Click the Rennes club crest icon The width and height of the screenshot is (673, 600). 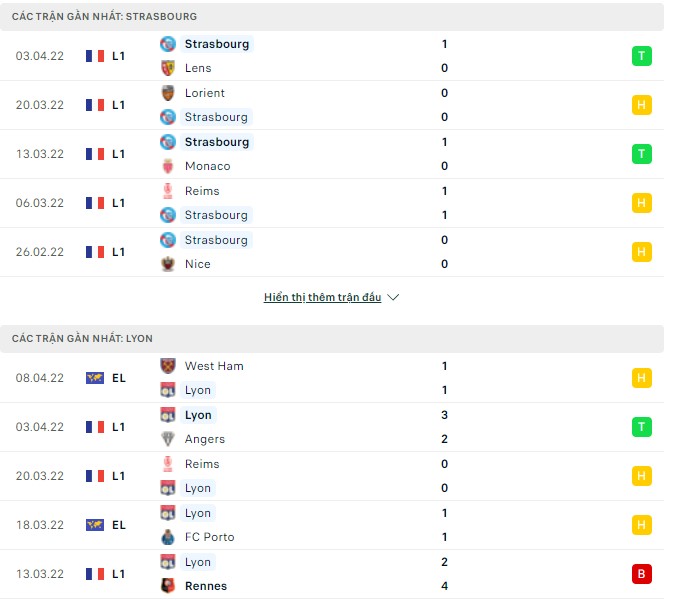(168, 586)
